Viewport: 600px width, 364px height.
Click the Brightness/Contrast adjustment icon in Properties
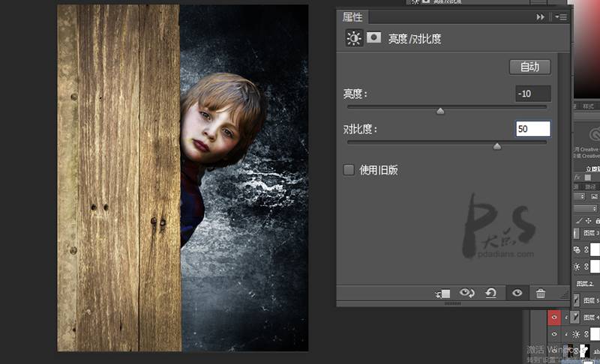(x=353, y=38)
